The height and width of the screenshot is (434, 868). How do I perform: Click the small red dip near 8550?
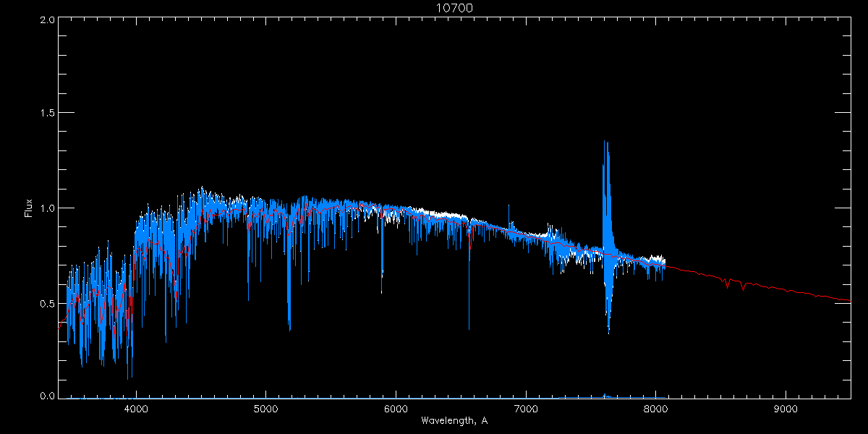(x=727, y=286)
